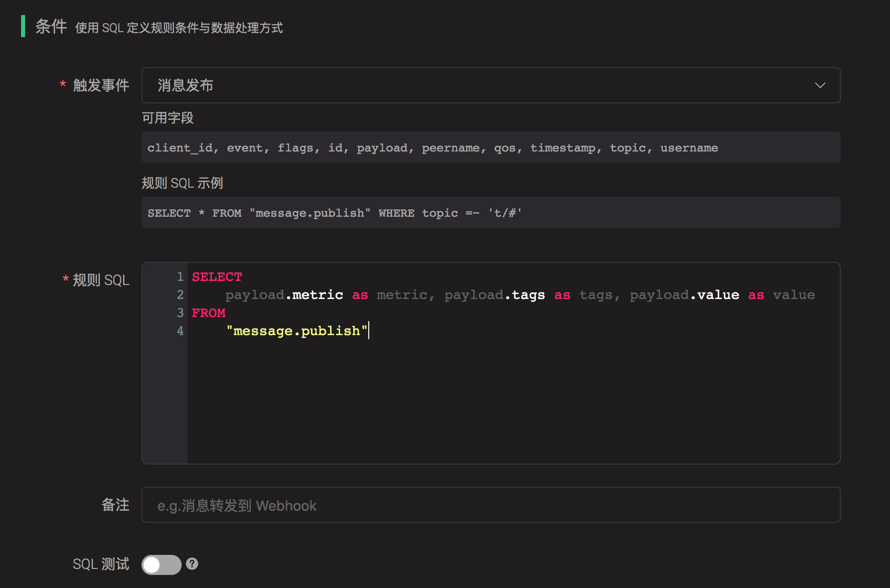Click line number 3 in the SQL editor gutter

click(180, 313)
